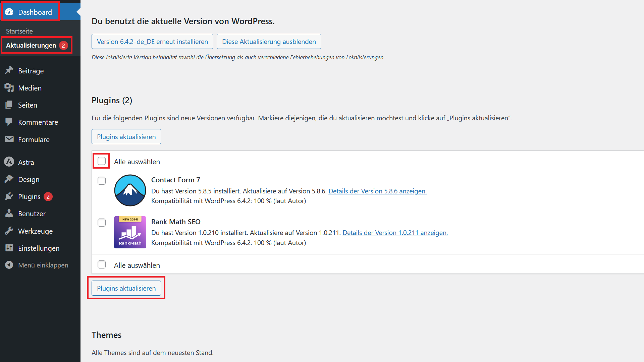This screenshot has height=362, width=644.
Task: Open Details der Version 5.8.6 anzeigen
Action: click(377, 191)
